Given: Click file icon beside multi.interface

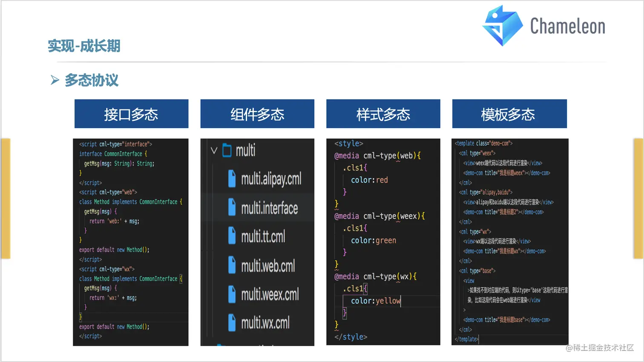Looking at the screenshot, I should pyautogui.click(x=232, y=208).
